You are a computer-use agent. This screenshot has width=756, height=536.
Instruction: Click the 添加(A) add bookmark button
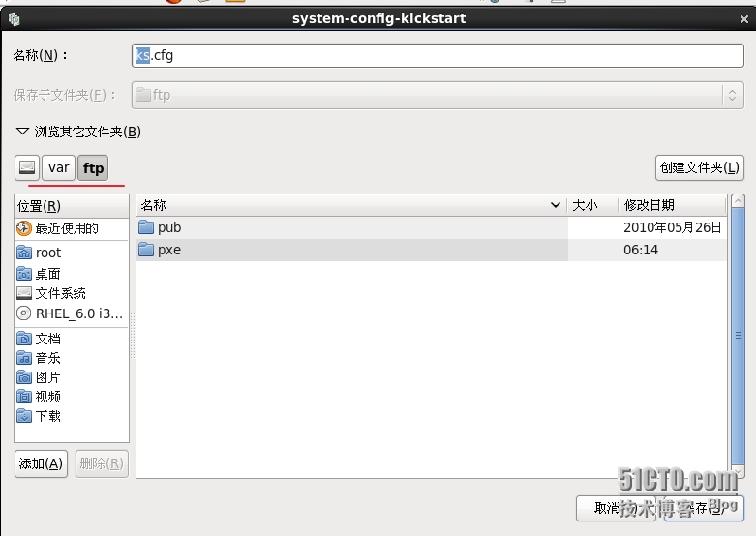pyautogui.click(x=41, y=463)
